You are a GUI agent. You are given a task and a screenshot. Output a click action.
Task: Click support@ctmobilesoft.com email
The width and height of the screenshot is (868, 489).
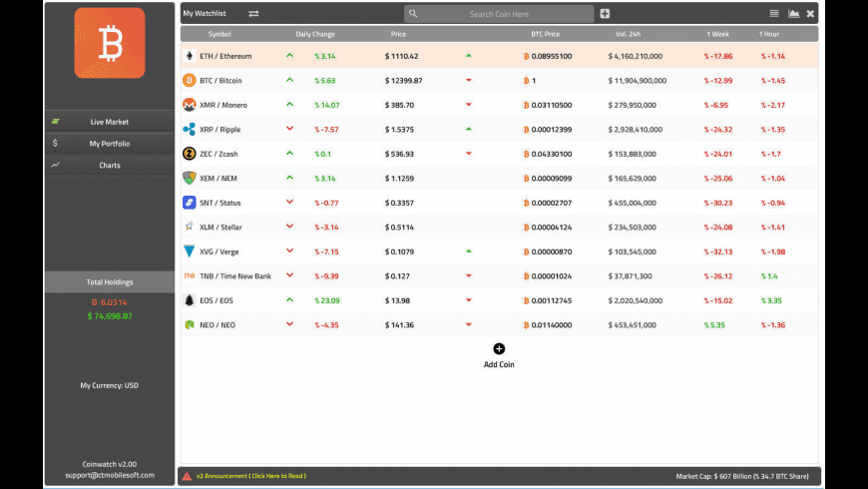pyautogui.click(x=110, y=475)
